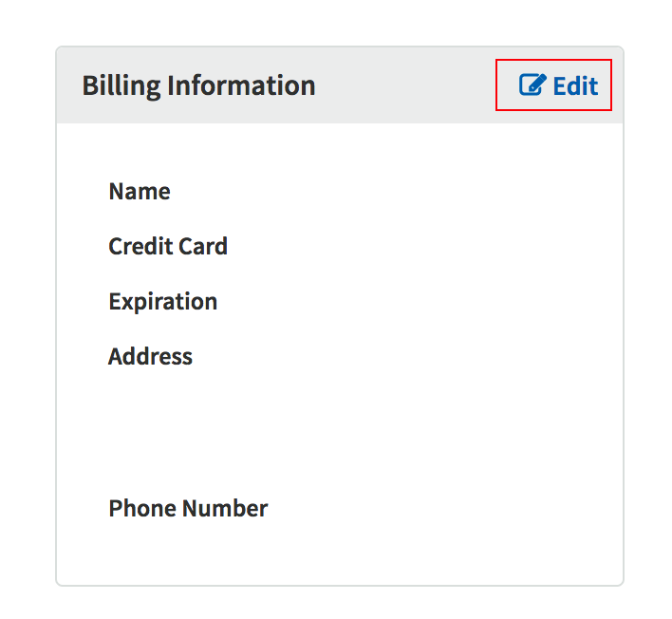The width and height of the screenshot is (672, 619).
Task: Click the gray header bar of billing card
Action: tap(408, 85)
